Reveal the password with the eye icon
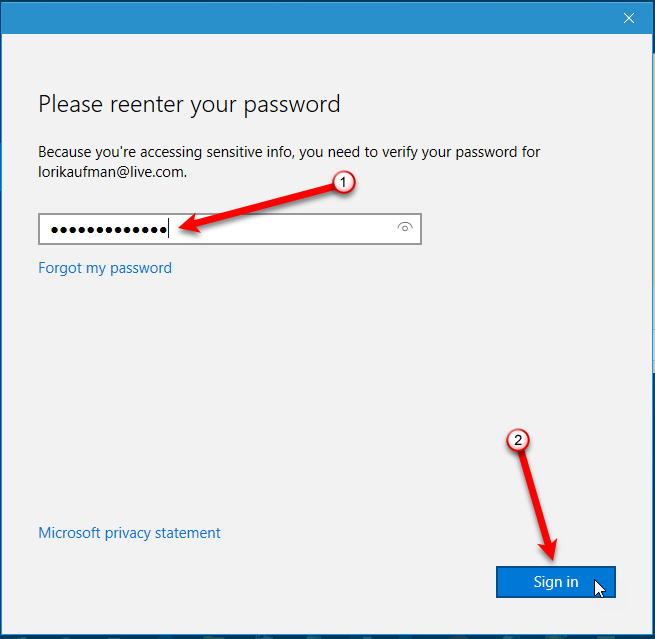This screenshot has height=639, width=655. pos(404,228)
